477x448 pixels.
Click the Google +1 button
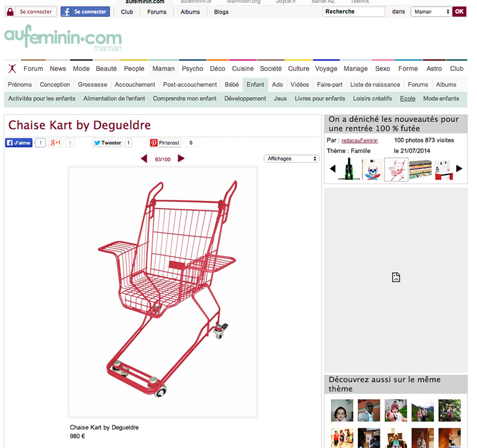tap(55, 143)
